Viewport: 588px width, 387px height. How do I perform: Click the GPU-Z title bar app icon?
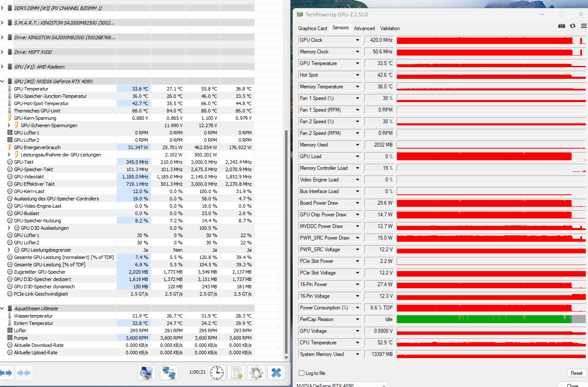pos(300,14)
